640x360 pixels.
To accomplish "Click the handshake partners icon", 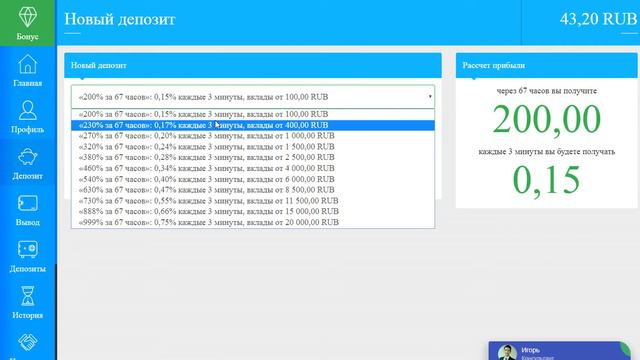I will click(27, 342).
